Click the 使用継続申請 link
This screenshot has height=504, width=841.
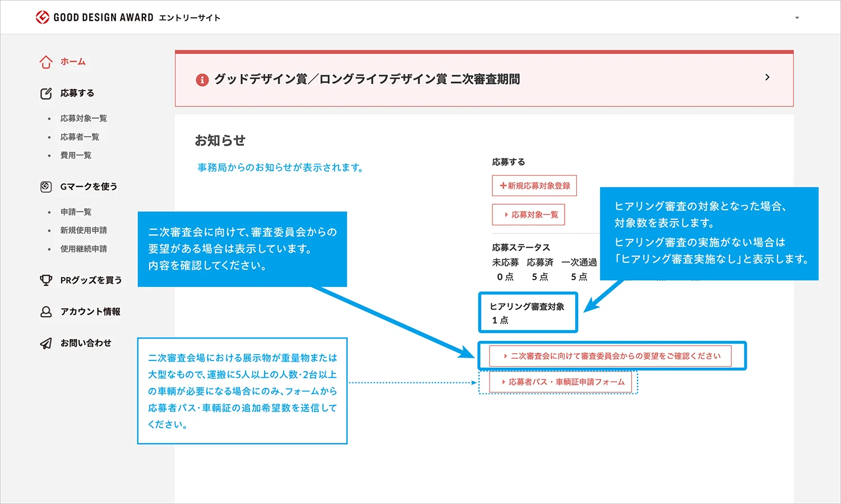click(x=84, y=248)
